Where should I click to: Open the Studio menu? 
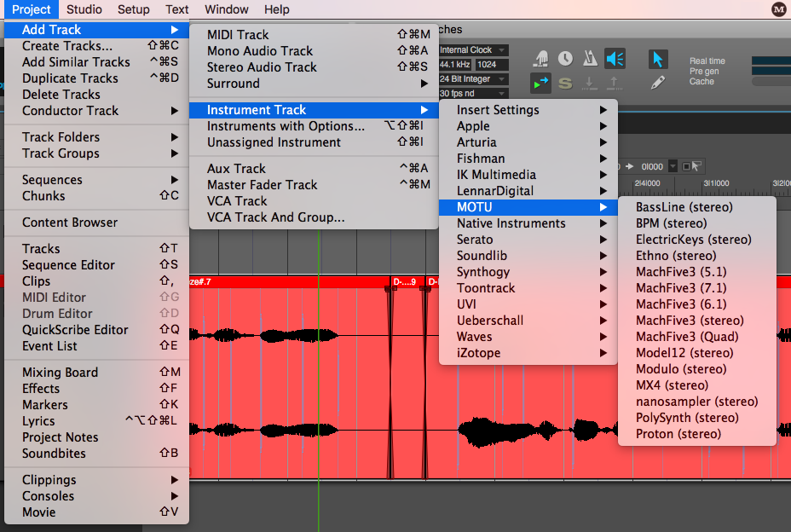click(x=84, y=9)
